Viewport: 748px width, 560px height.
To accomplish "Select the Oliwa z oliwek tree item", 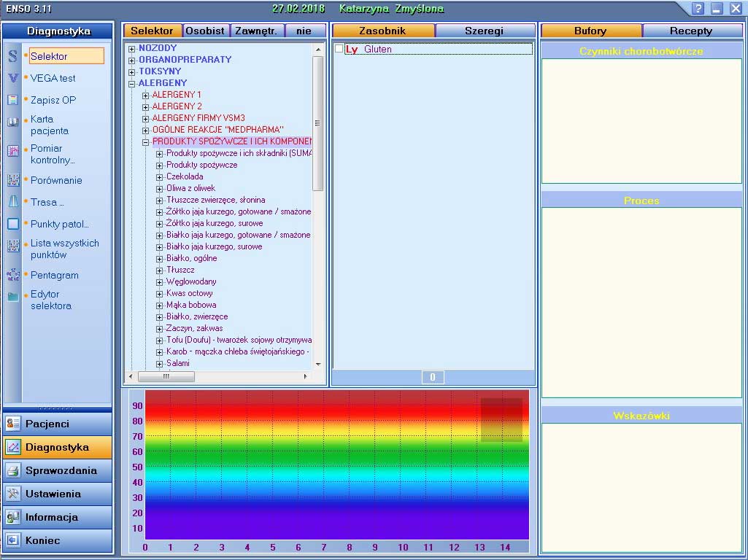I will point(190,188).
